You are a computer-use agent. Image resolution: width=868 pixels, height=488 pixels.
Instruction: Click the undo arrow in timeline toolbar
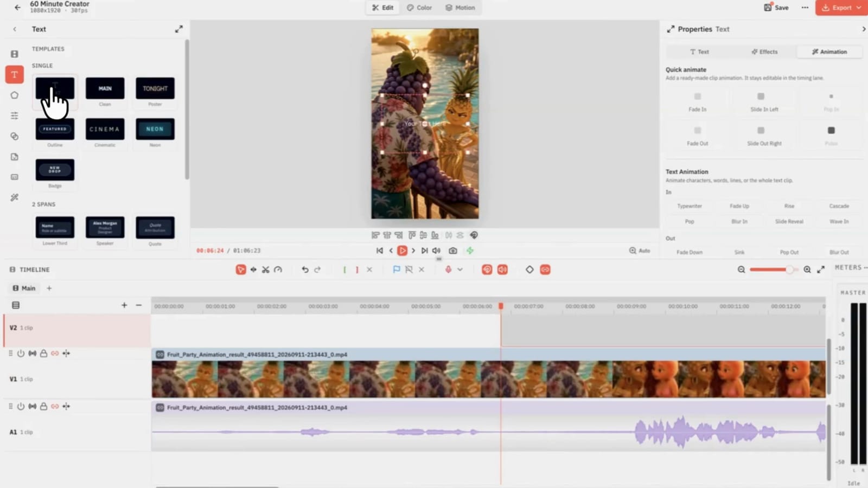point(305,269)
